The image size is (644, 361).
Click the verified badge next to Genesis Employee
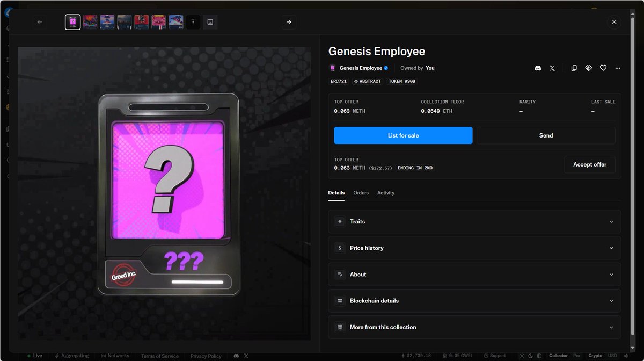[386, 68]
